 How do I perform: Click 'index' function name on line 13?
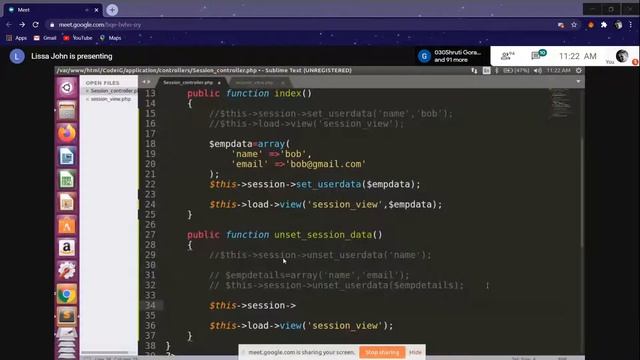pos(288,93)
